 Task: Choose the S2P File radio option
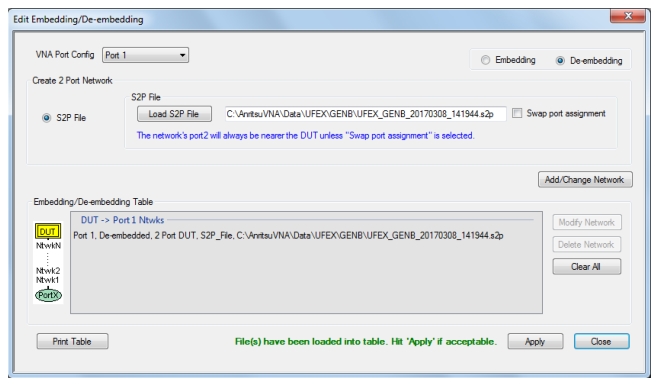point(46,118)
